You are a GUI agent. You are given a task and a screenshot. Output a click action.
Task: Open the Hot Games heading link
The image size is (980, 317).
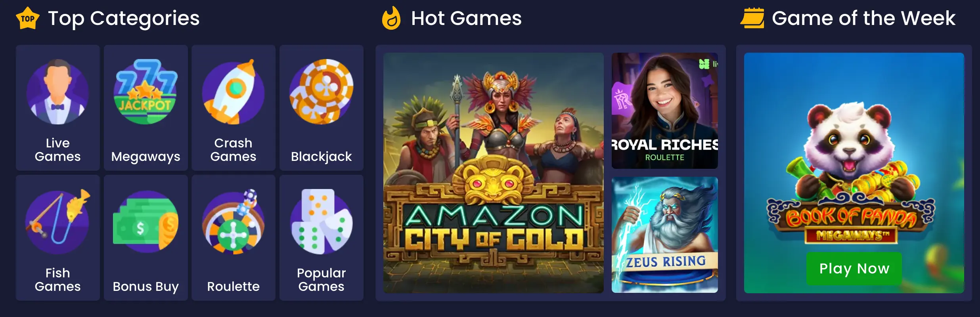467,18
